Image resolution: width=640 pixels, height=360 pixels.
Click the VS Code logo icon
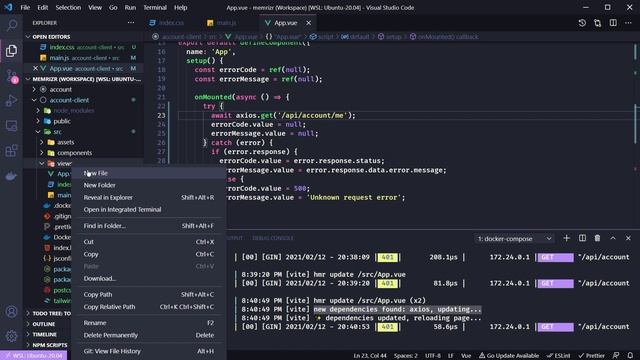8,7
